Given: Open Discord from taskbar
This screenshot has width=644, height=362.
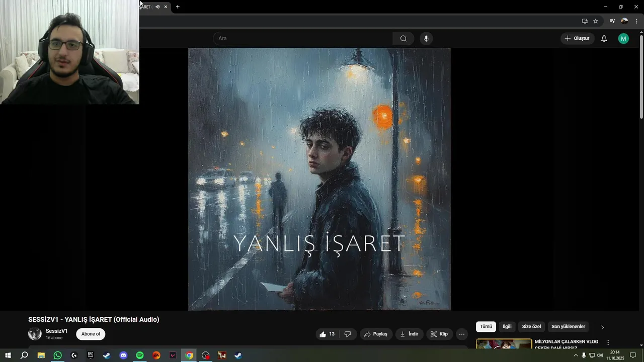Looking at the screenshot, I should pos(123,355).
